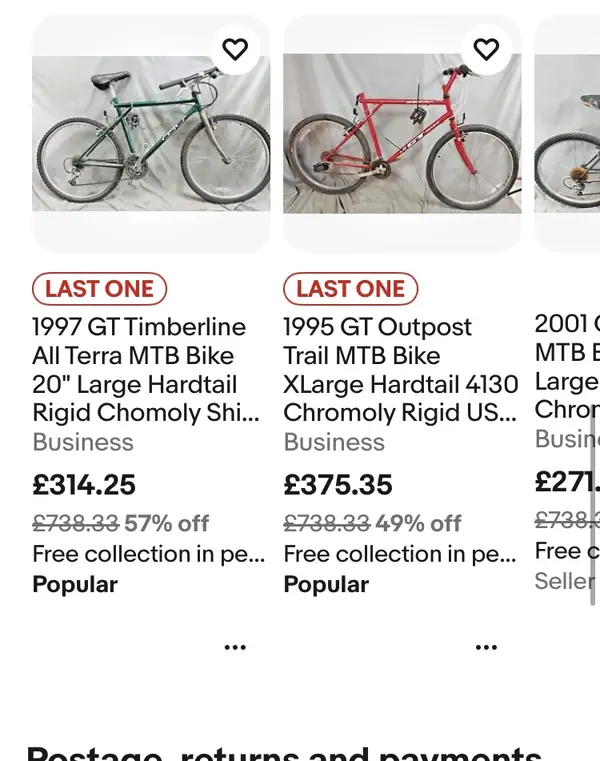Open 1997 GT Timberline All Terra listing title
The width and height of the screenshot is (600, 761).
point(146,370)
